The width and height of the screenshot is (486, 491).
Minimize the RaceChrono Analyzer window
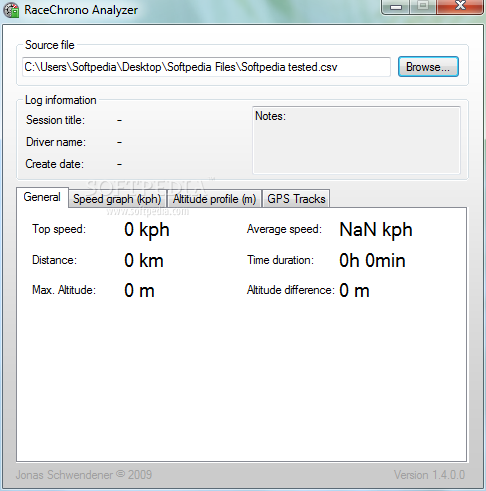(x=396, y=6)
